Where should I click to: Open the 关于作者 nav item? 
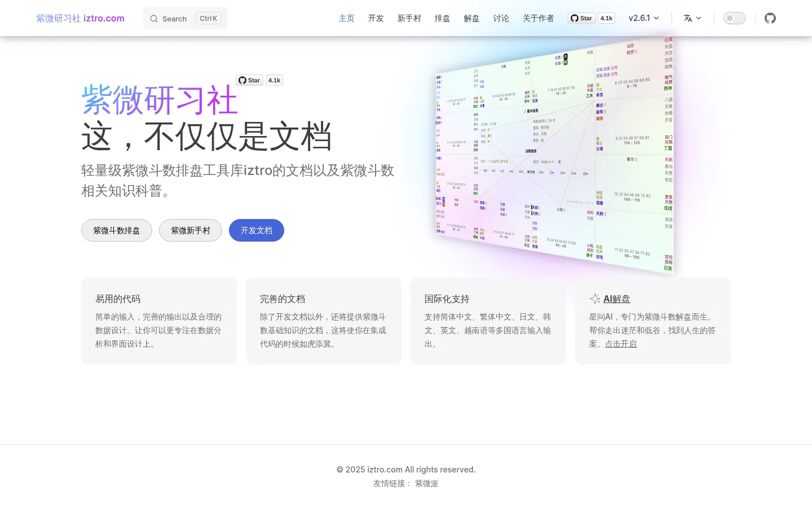click(538, 18)
